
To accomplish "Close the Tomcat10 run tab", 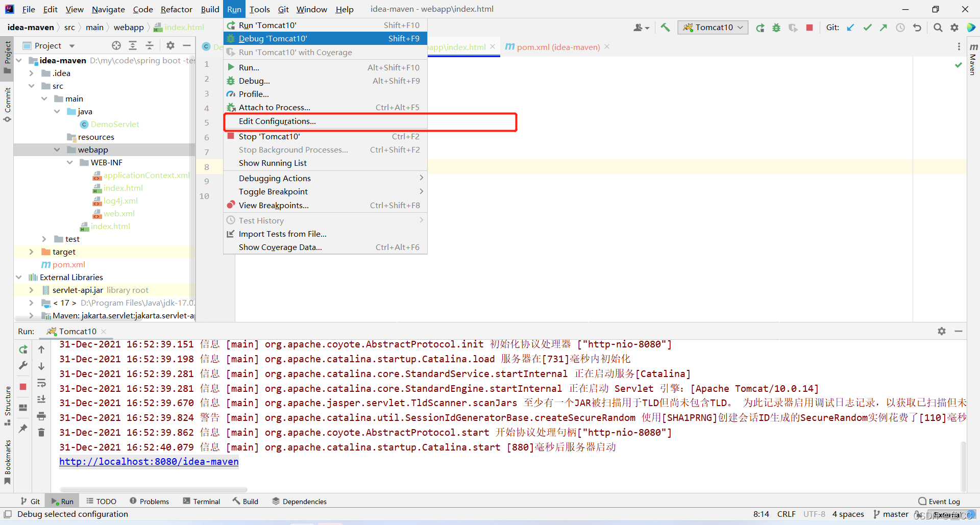I will (104, 331).
